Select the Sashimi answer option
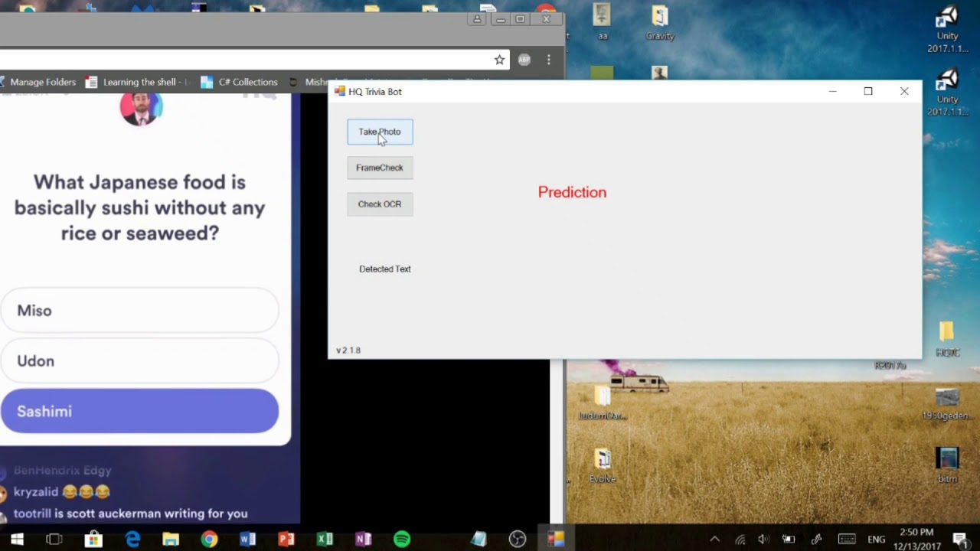This screenshot has height=551, width=980. (139, 412)
